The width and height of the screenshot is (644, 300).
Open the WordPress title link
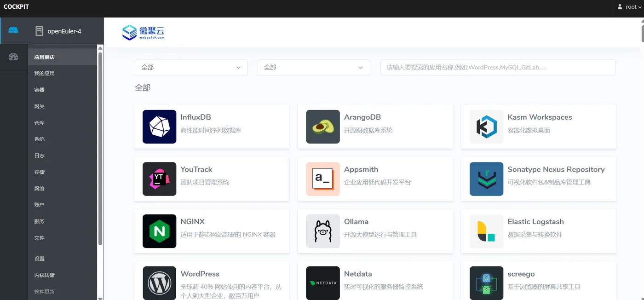(x=200, y=274)
